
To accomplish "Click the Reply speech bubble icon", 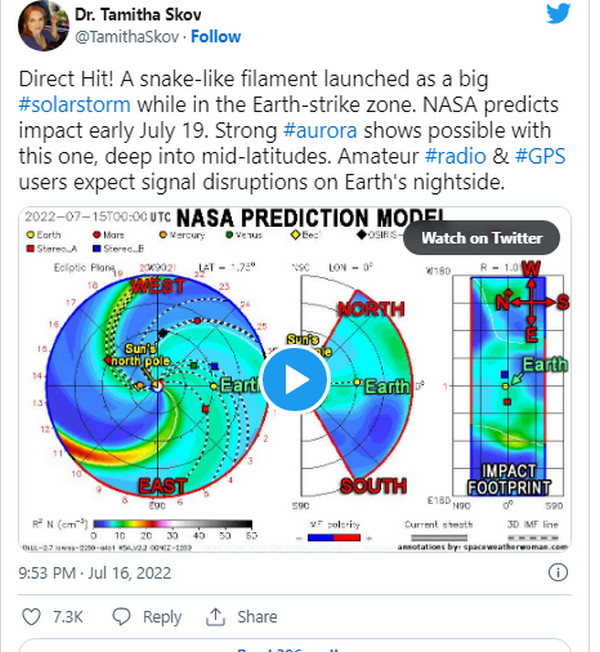I will tap(122, 617).
